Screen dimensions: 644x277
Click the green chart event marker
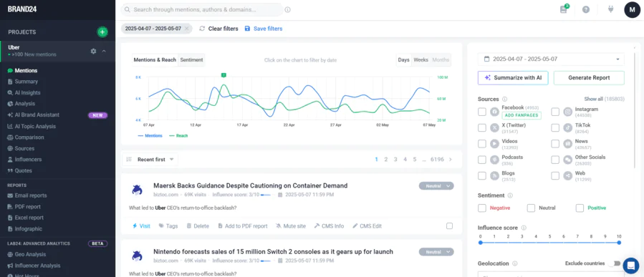(224, 75)
